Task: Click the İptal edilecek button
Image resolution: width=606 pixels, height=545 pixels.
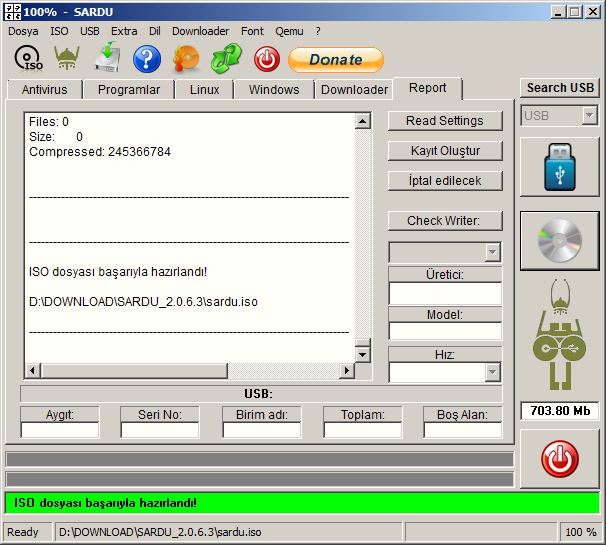Action: point(445,181)
